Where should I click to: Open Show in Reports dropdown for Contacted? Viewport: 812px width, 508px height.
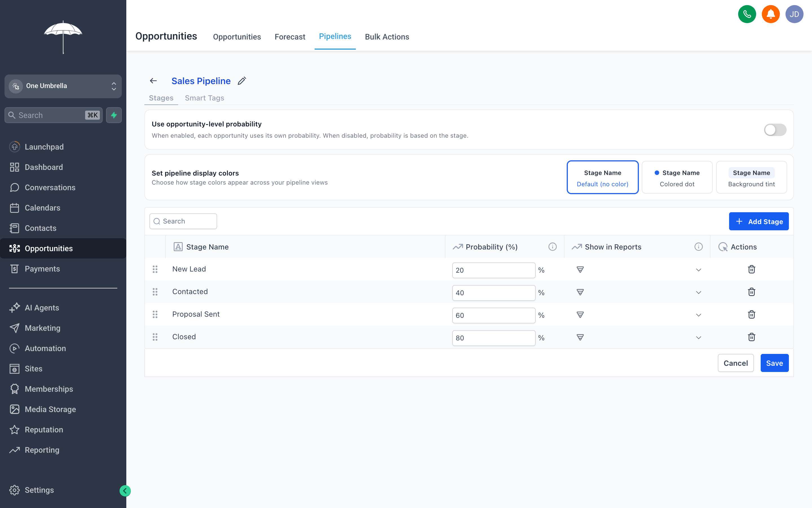699,292
